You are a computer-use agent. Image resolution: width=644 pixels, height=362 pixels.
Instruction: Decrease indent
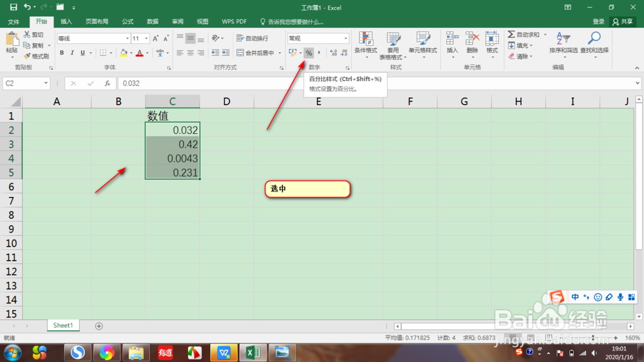click(x=215, y=53)
